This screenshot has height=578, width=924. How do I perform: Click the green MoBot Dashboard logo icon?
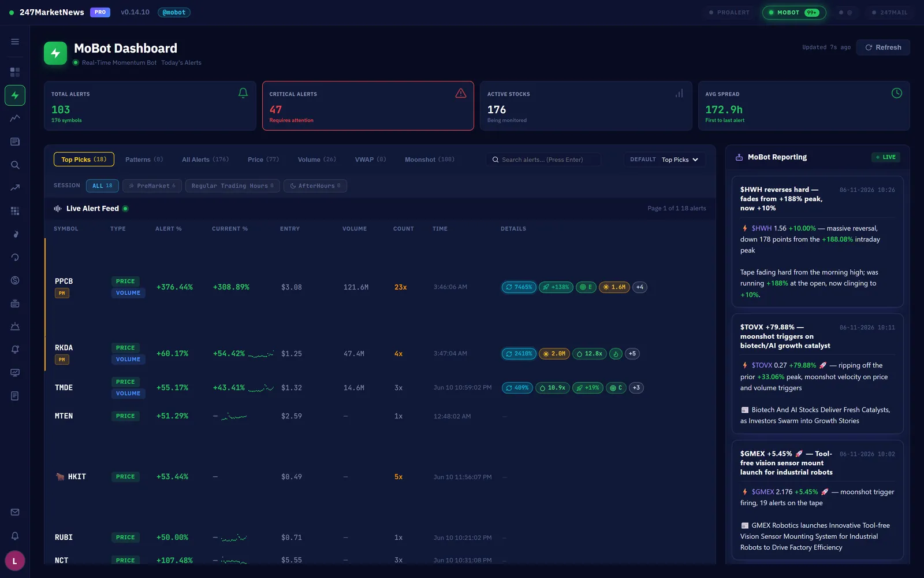coord(55,53)
